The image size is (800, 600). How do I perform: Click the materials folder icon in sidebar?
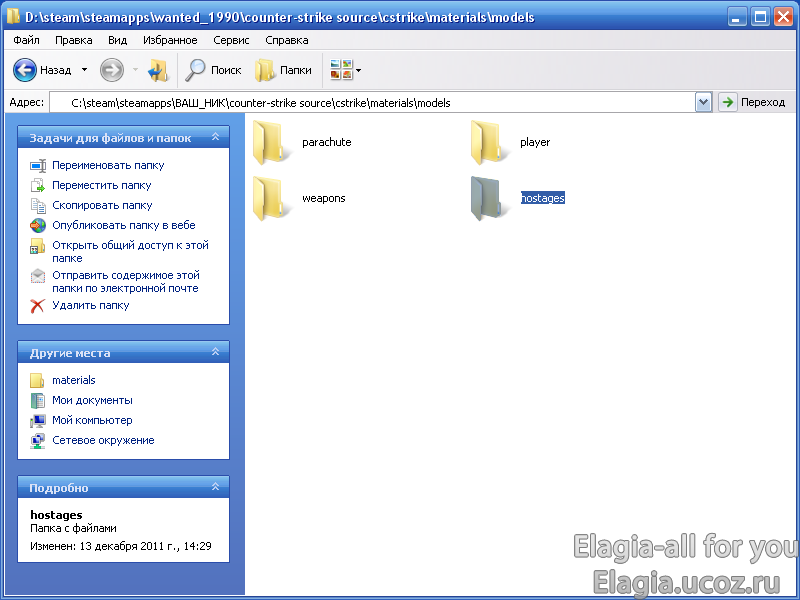coord(37,381)
